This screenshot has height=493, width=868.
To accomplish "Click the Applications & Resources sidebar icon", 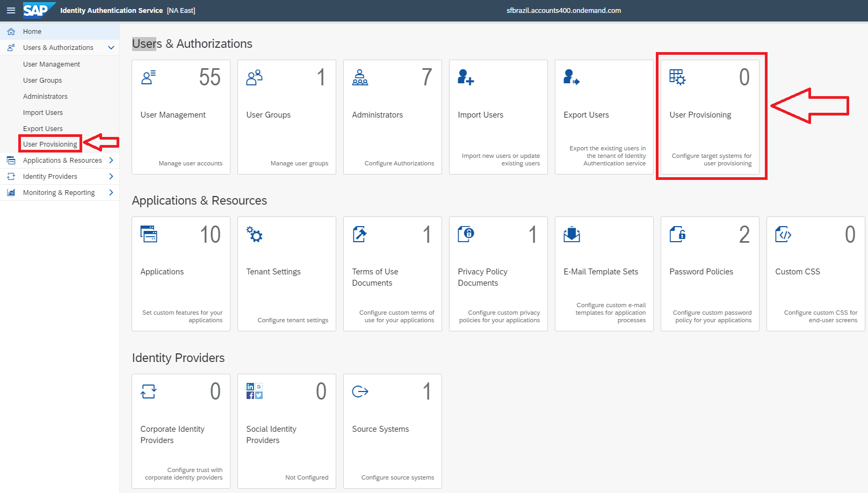I will pyautogui.click(x=11, y=161).
